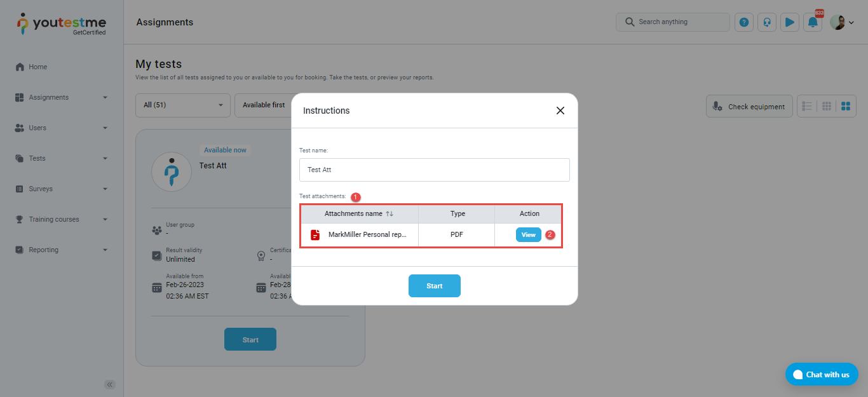
Task: Collapse the sidebar with double-chevron icon
Action: [x=110, y=384]
